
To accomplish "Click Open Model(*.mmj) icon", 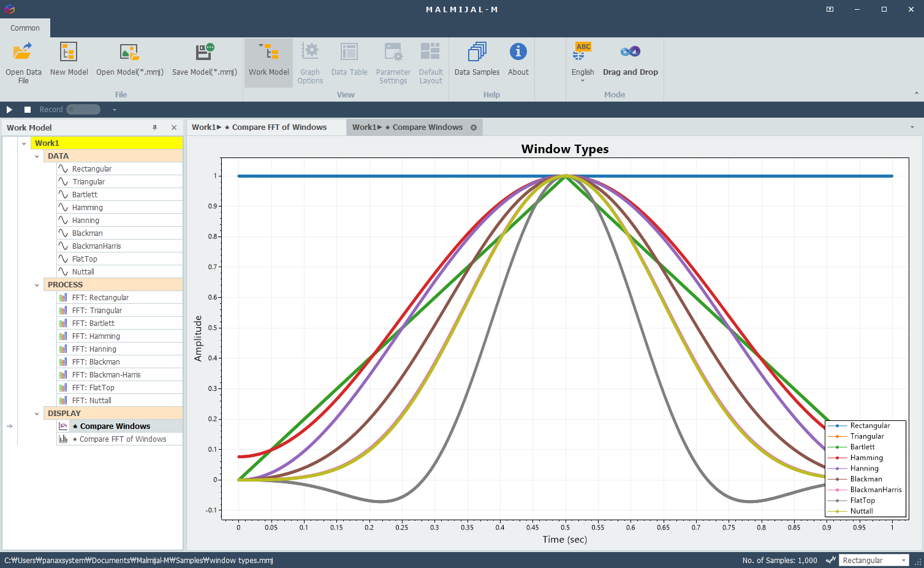I will (129, 52).
